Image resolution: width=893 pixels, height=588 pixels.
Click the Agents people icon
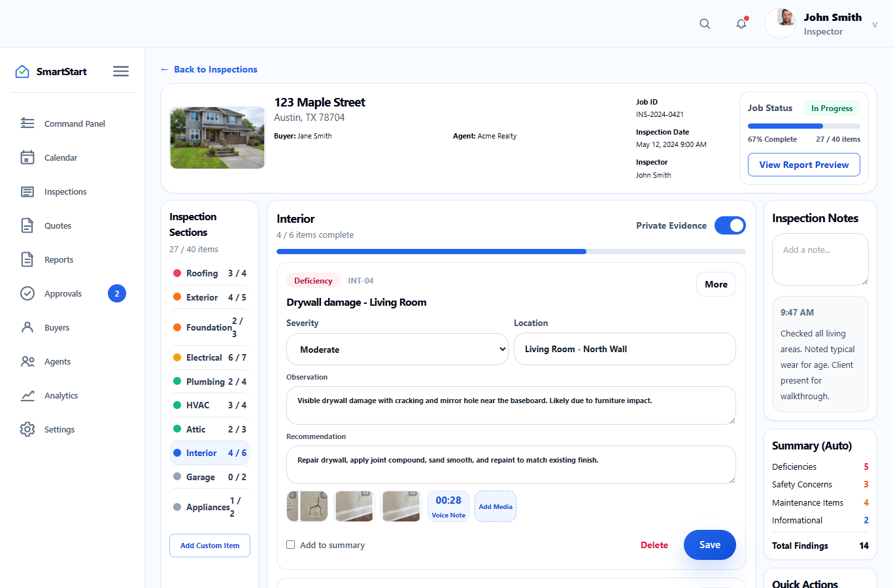click(x=27, y=361)
